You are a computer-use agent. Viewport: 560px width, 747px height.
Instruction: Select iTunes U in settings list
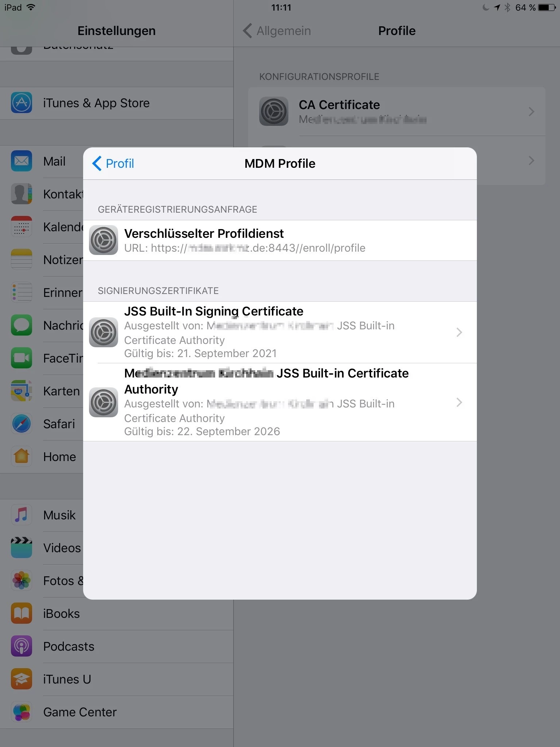(x=117, y=679)
